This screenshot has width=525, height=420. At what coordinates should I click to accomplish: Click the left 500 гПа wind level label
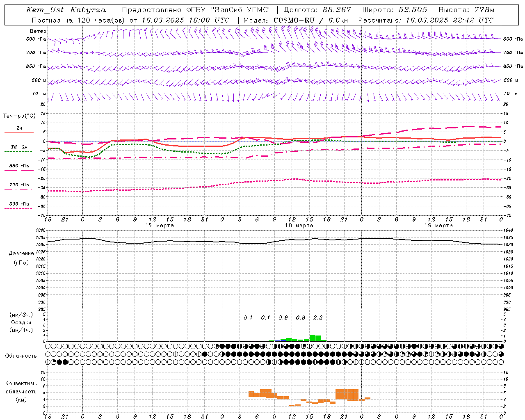point(36,39)
